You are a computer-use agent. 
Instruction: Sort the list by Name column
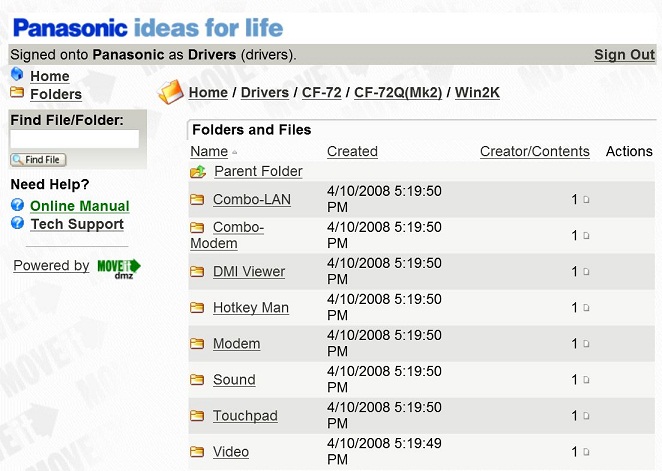[x=209, y=151]
